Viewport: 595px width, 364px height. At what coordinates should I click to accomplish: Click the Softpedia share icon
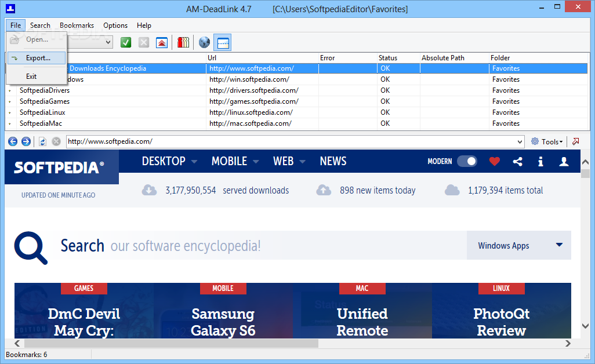518,162
